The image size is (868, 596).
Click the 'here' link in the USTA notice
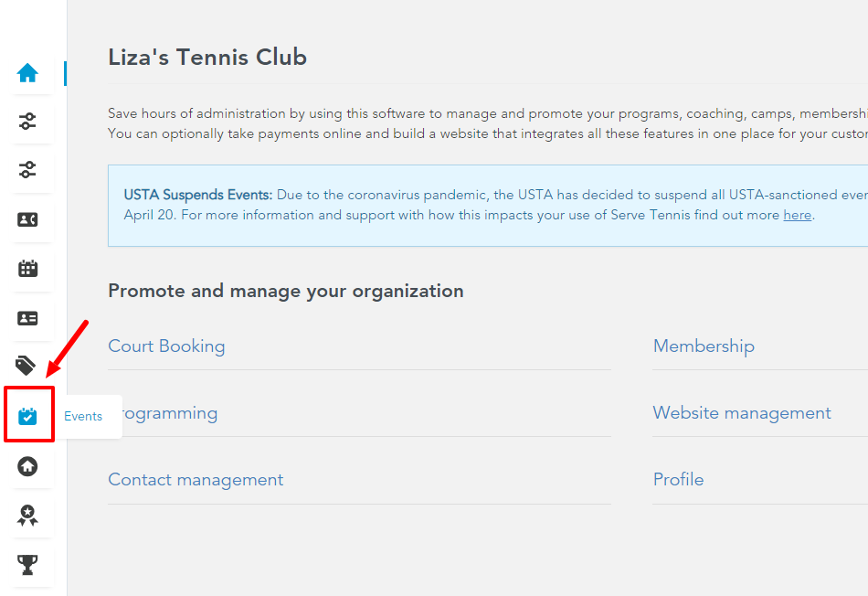click(797, 215)
